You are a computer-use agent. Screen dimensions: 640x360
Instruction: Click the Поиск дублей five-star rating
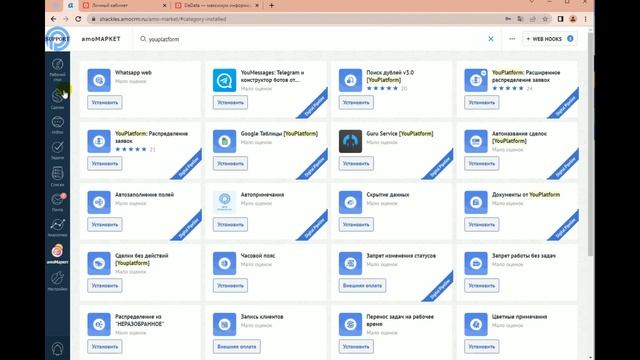point(382,88)
